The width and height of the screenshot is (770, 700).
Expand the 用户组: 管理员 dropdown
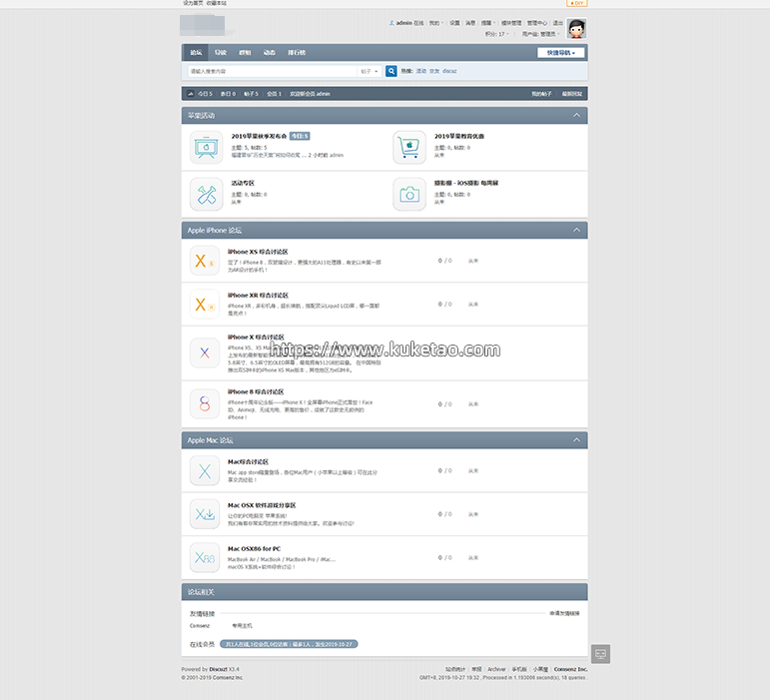point(540,34)
